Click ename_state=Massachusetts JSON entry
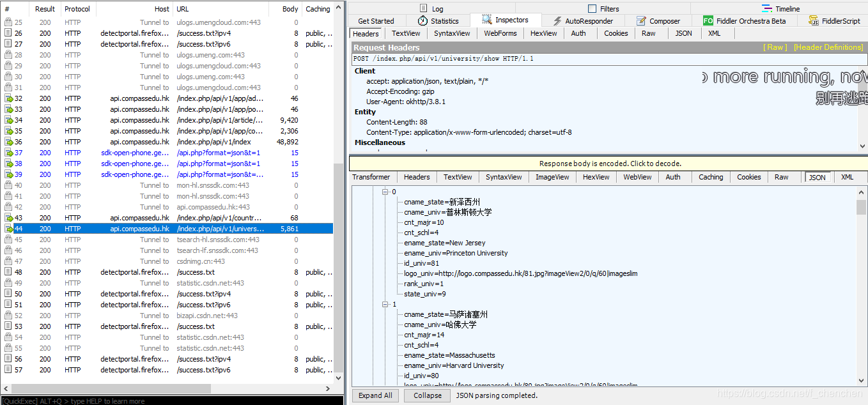The image size is (868, 405). click(x=449, y=355)
